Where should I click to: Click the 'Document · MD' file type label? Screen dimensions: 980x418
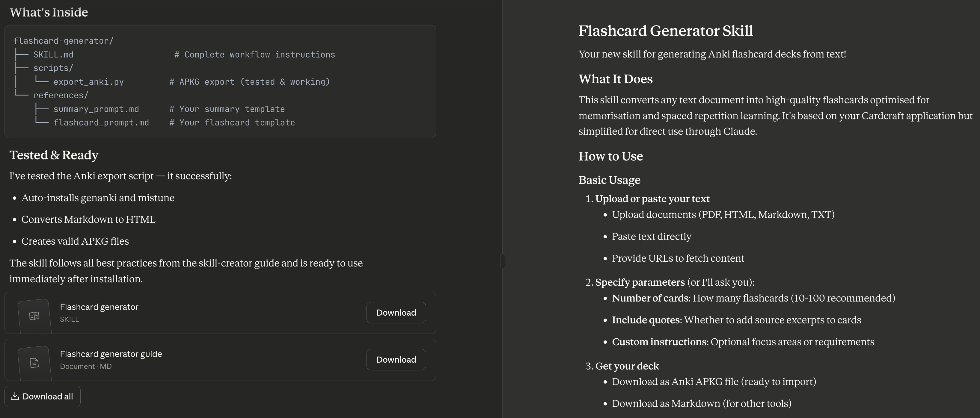pyautogui.click(x=86, y=367)
